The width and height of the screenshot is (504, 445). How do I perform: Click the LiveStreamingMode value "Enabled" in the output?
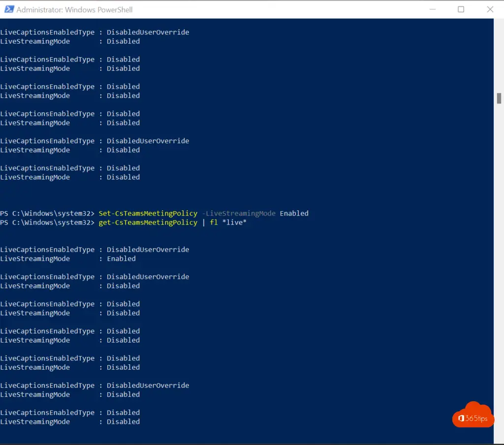121,259
